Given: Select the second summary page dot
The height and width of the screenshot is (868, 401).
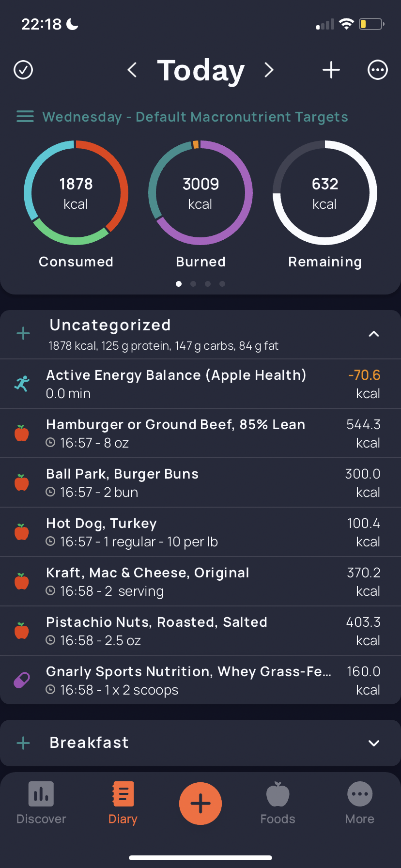Looking at the screenshot, I should point(193,284).
